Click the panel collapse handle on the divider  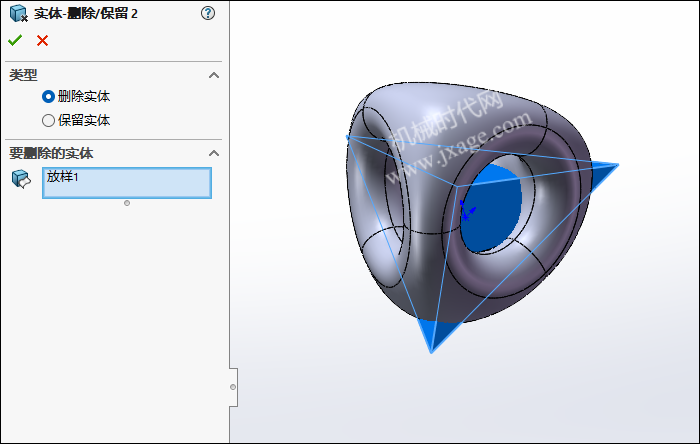click(233, 387)
